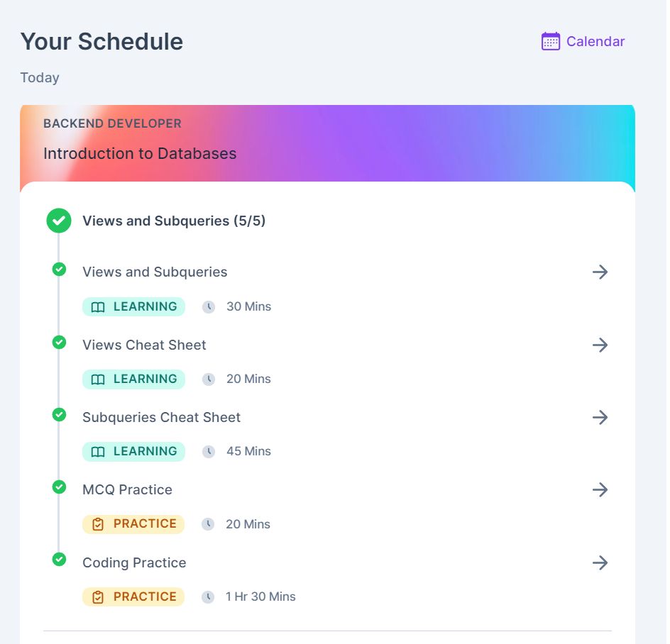The width and height of the screenshot is (670, 644).
Task: Launch Coding Practice with the right arrow
Action: click(600, 563)
